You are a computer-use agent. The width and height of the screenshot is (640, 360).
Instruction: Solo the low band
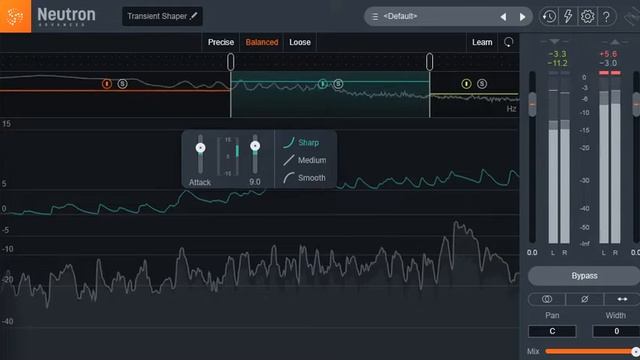pos(122,84)
